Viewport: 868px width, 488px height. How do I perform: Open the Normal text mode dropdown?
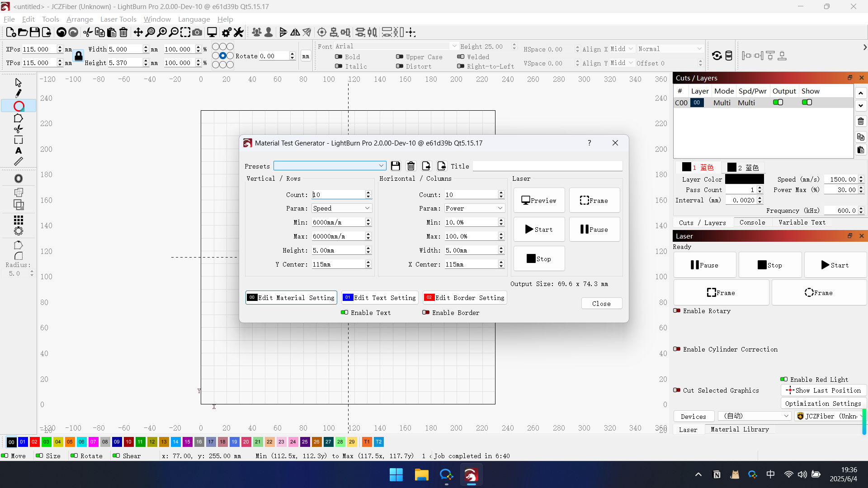coord(670,49)
